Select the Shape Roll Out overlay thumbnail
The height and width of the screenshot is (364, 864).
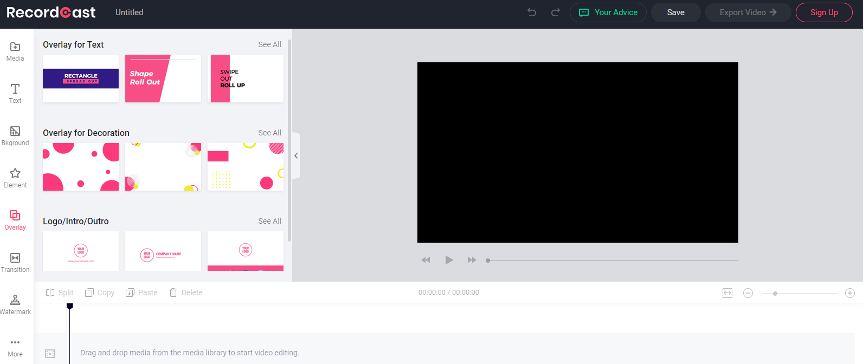[163, 78]
